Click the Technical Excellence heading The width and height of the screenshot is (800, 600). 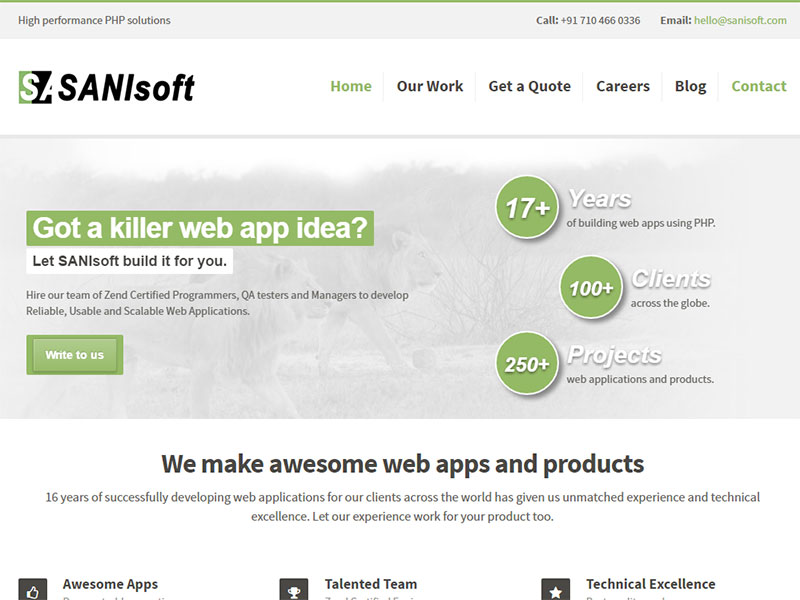(651, 584)
